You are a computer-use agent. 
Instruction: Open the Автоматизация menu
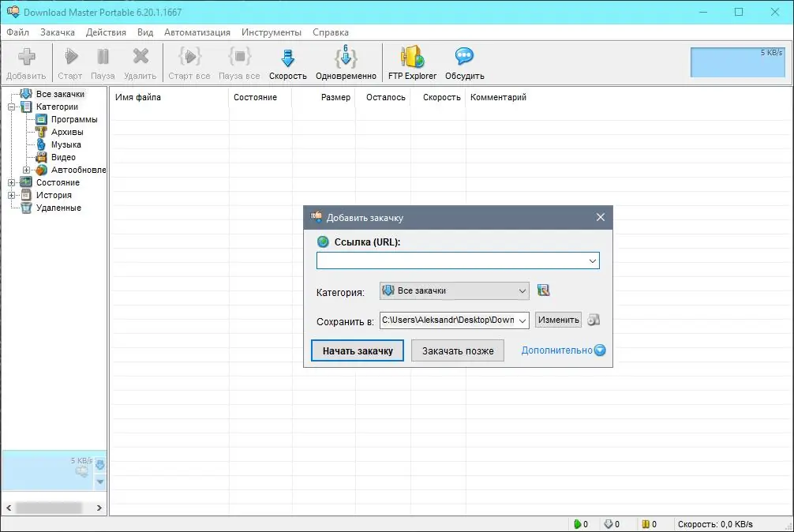click(197, 32)
